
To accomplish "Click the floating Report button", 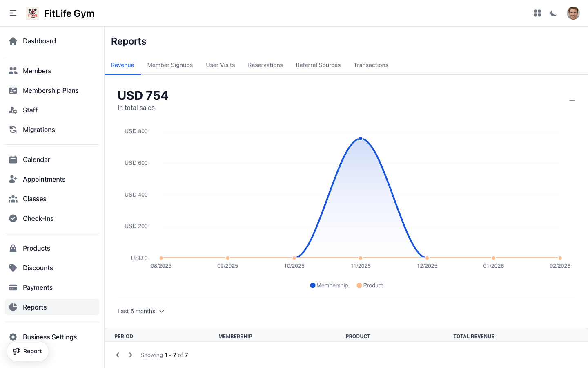I will coord(27,351).
